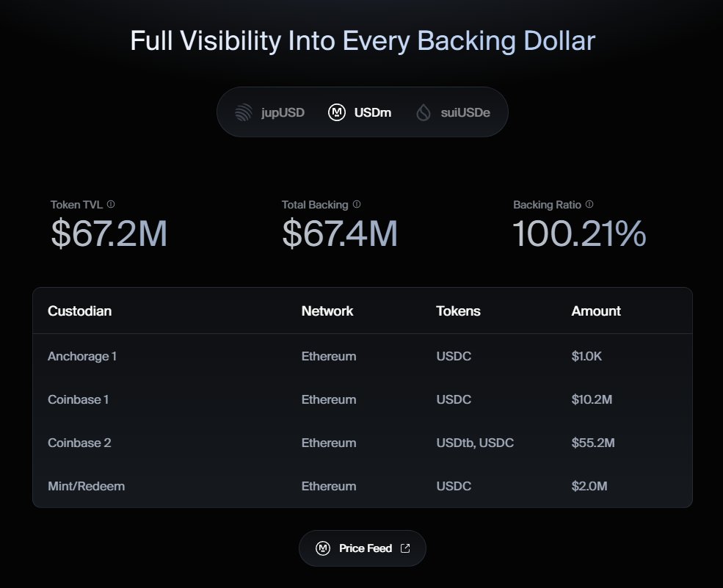This screenshot has width=723, height=588.
Task: Click the suiUSDe droplet icon
Action: (424, 112)
